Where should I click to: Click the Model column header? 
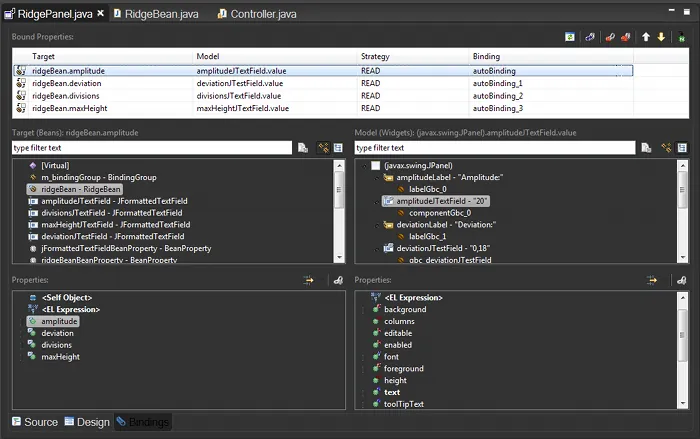click(275, 56)
